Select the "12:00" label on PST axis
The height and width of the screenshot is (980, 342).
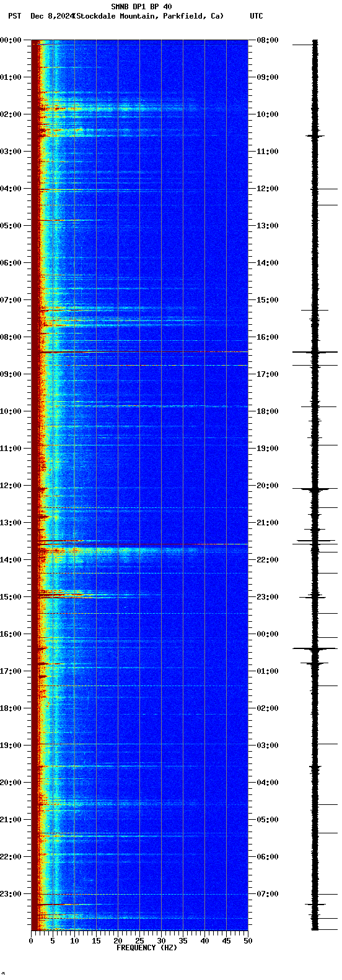[x=11, y=486]
